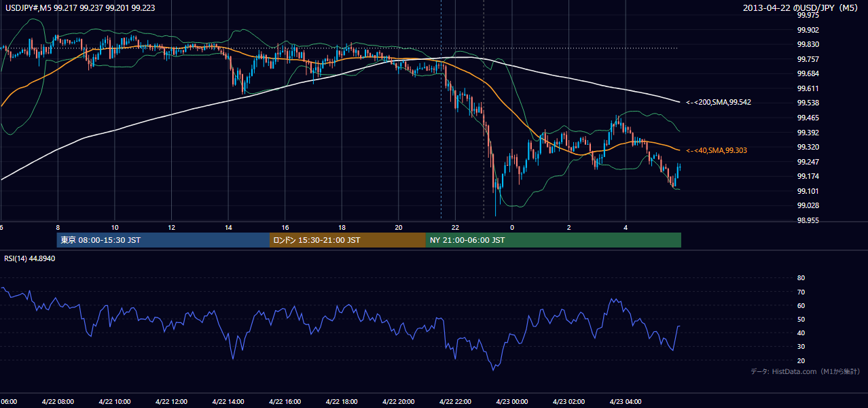The height and width of the screenshot is (408, 868).
Task: Click the 99.902 price axis label
Action: pyautogui.click(x=808, y=30)
